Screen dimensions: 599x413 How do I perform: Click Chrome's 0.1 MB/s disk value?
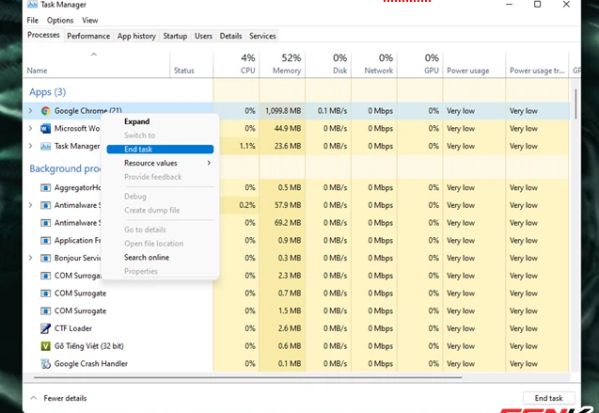point(332,111)
